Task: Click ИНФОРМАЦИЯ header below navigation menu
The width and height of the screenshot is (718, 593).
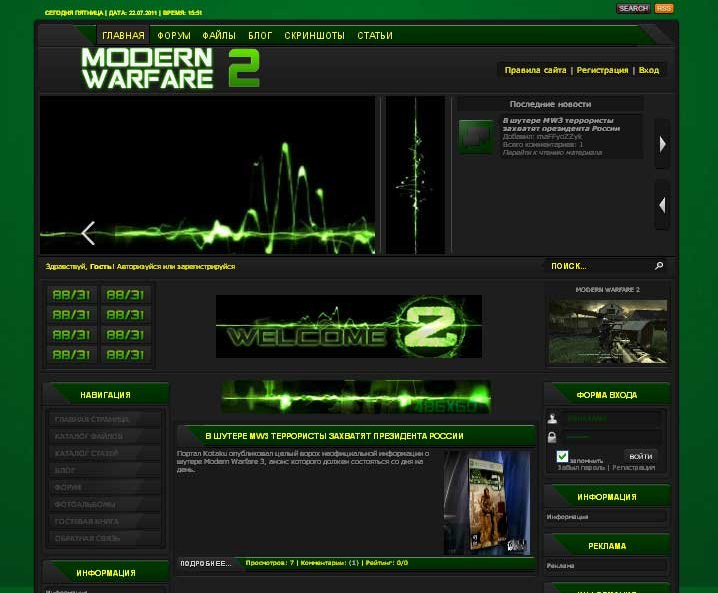Action: pyautogui.click(x=106, y=573)
